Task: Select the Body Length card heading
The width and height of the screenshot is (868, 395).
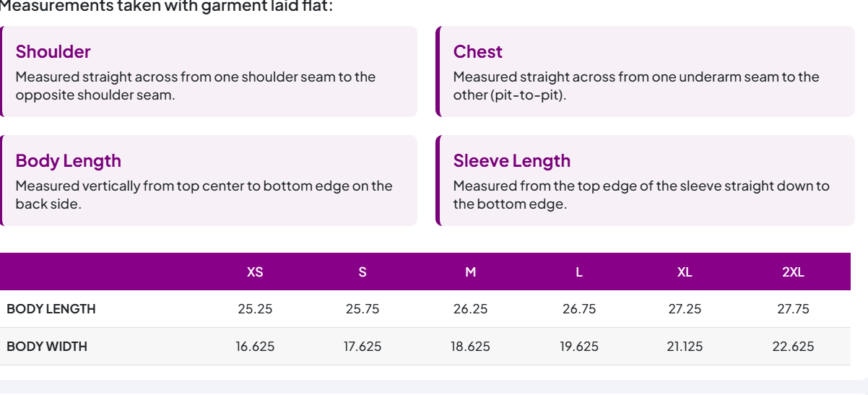Action: click(68, 161)
